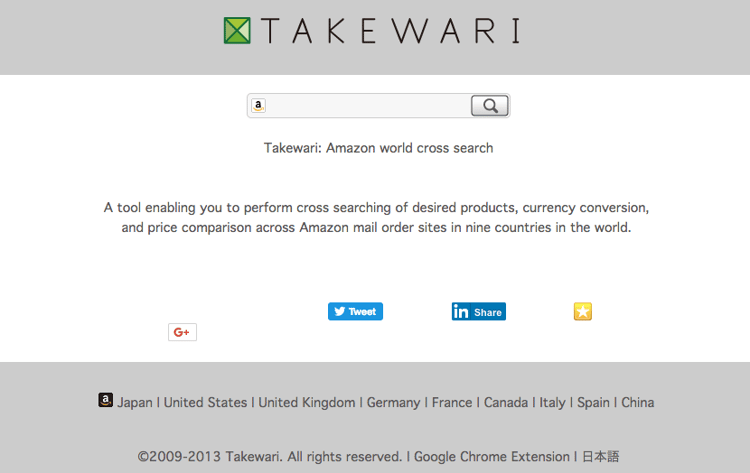750x473 pixels.
Task: Click the Amazon icon in search box
Action: (258, 106)
